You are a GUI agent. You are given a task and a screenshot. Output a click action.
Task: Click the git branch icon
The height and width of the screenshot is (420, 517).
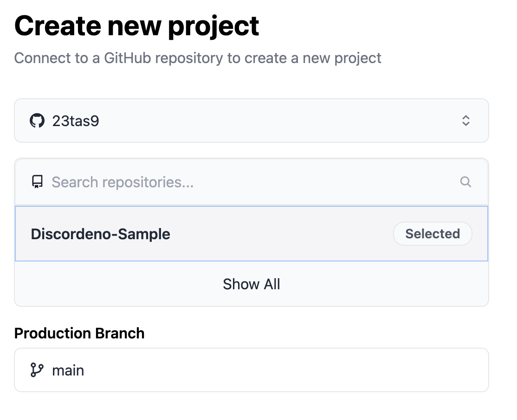[37, 370]
